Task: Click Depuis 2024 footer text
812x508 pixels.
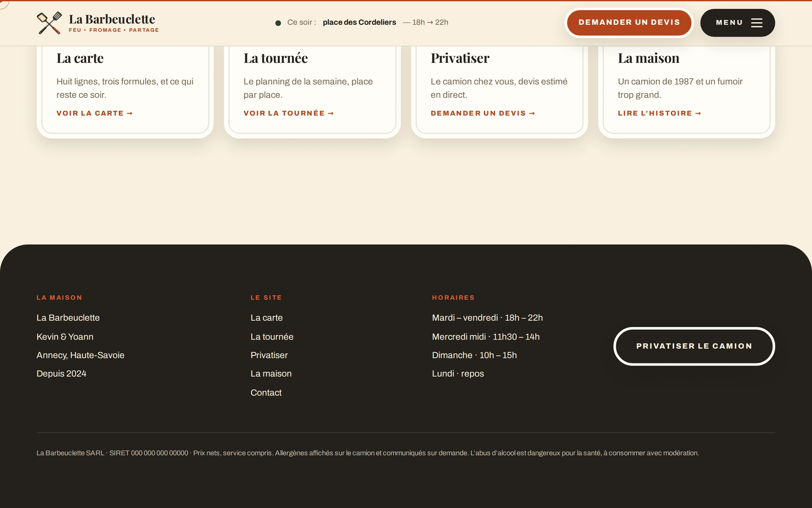Action: (x=62, y=374)
